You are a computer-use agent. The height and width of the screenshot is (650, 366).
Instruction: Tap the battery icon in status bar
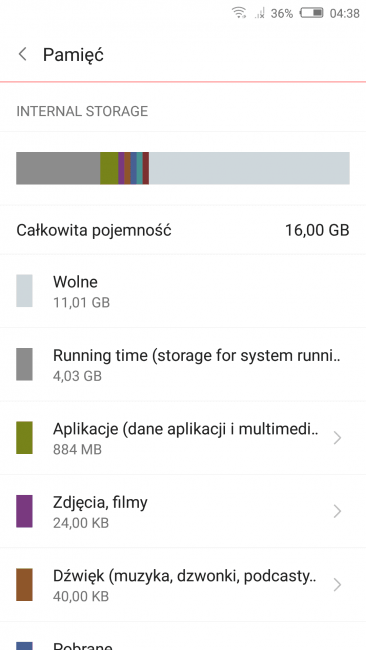[311, 13]
